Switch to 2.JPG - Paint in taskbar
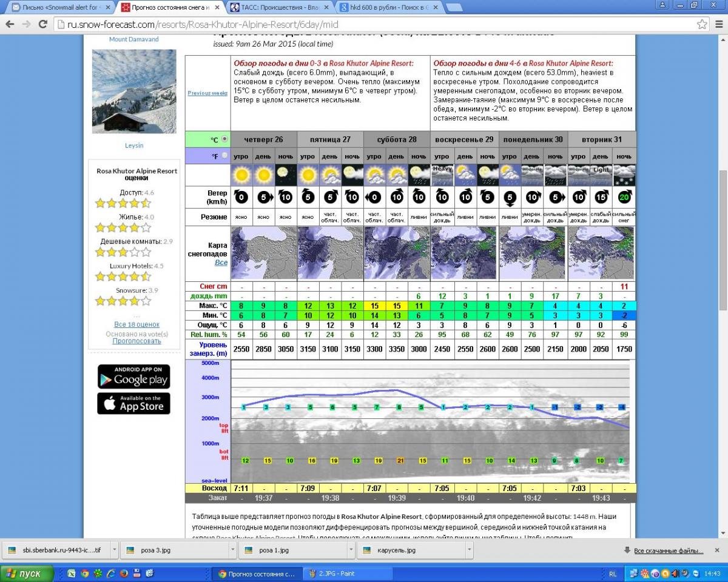The height and width of the screenshot is (582, 728). pyautogui.click(x=346, y=574)
